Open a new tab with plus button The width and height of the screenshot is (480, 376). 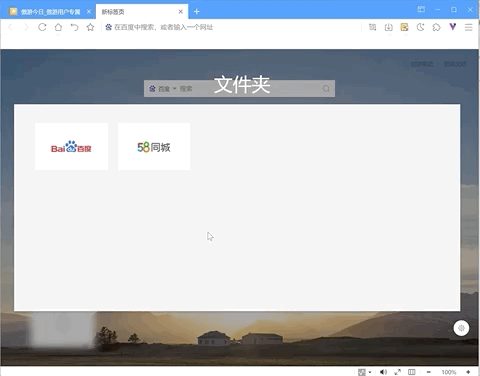tap(197, 12)
